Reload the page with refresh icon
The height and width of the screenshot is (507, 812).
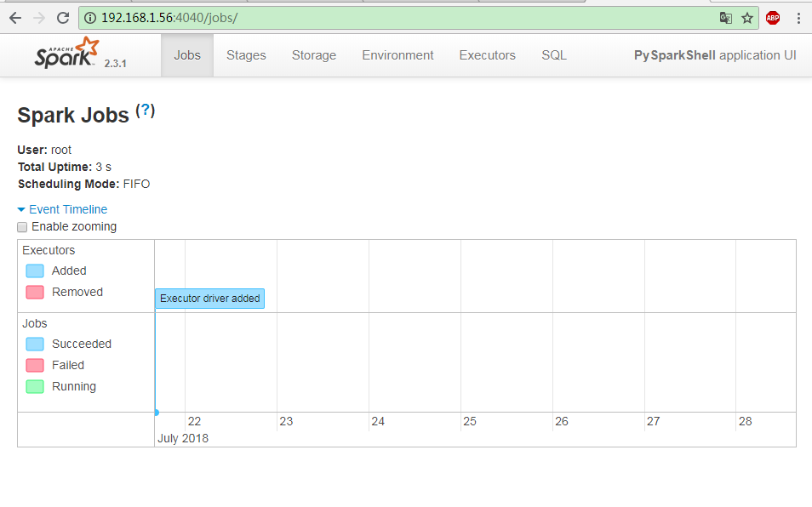coord(63,18)
